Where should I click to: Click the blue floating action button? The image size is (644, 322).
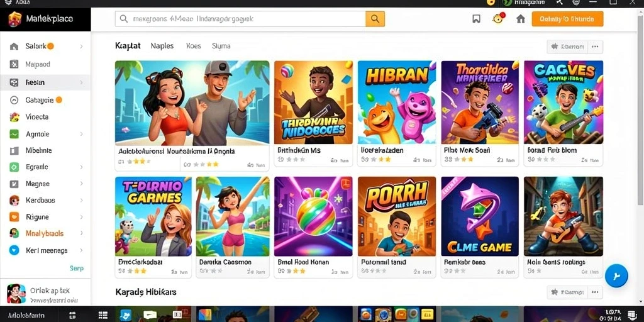pos(616,275)
